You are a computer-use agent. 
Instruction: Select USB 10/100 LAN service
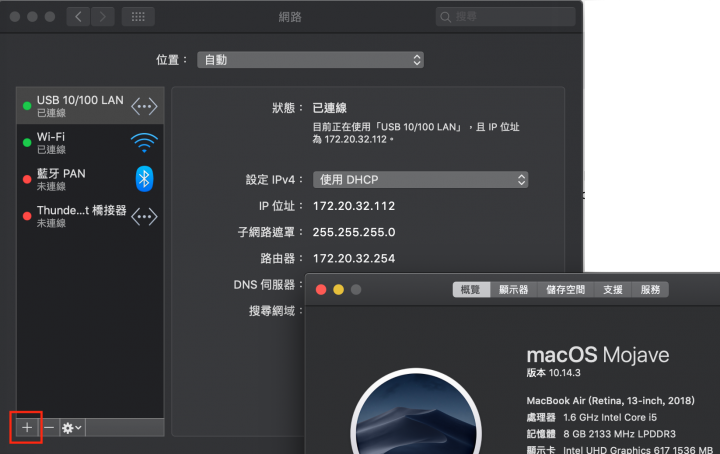[90, 106]
